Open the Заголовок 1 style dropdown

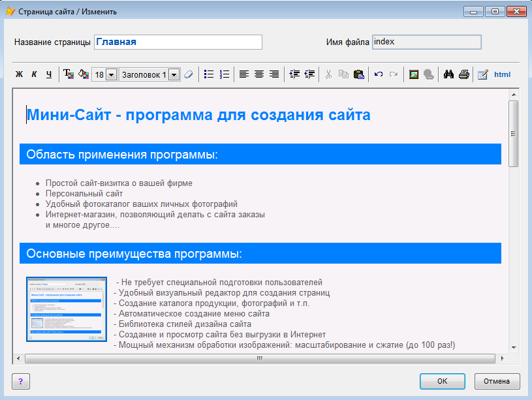pyautogui.click(x=174, y=74)
